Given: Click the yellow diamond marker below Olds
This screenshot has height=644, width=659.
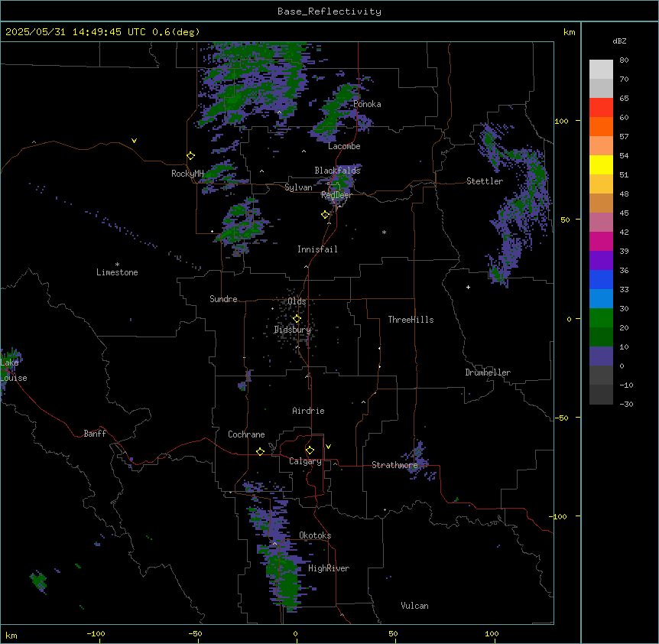Looking at the screenshot, I should click(297, 319).
